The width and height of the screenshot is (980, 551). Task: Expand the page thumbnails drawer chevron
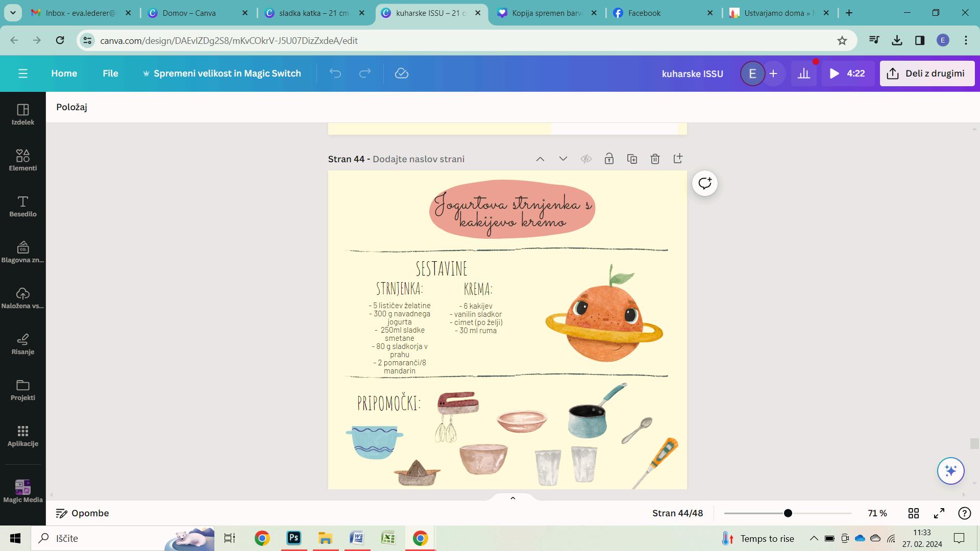tap(513, 498)
